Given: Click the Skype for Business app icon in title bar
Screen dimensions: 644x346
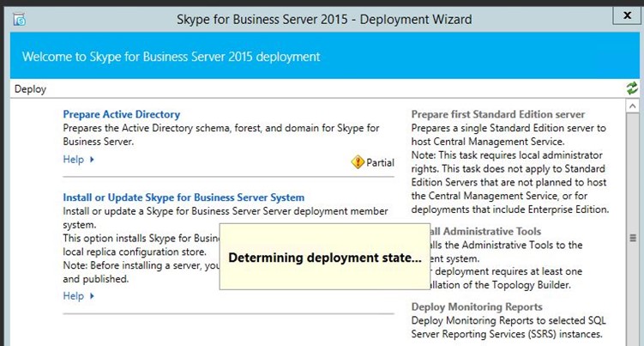Looking at the screenshot, I should coord(20,20).
